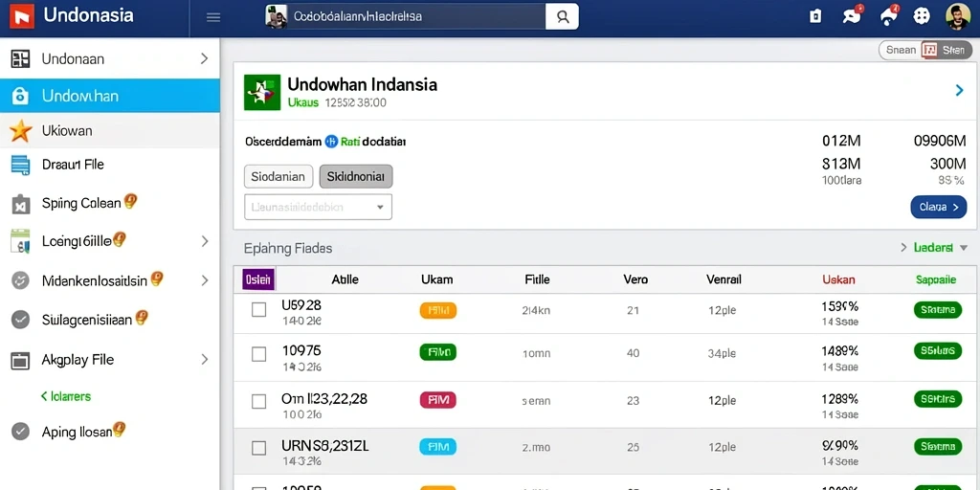
Task: Open the Launasiaidodebikn dropdown
Action: [x=318, y=207]
